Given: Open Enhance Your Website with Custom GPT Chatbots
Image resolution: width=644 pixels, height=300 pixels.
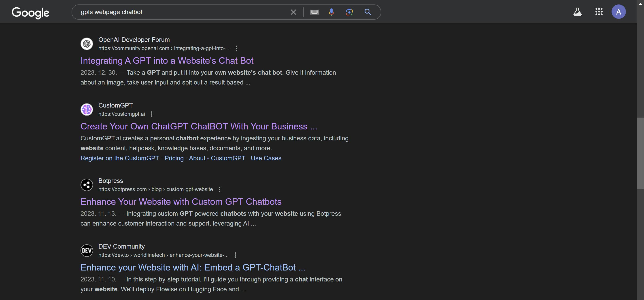Looking at the screenshot, I should 181,202.
